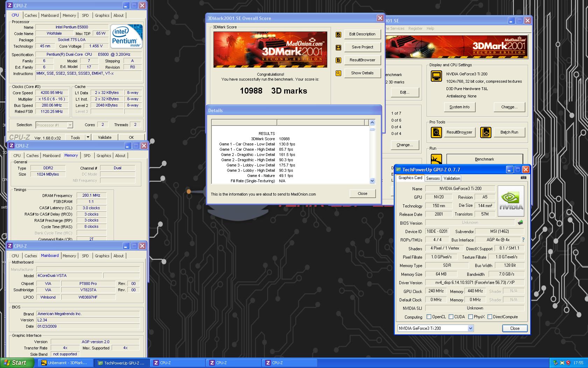Click the CPU-Z title bar icon of top window
The image size is (588, 368).
(9, 6)
